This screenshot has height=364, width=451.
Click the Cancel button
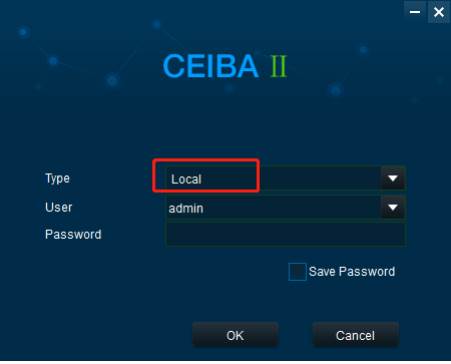pyautogui.click(x=355, y=335)
